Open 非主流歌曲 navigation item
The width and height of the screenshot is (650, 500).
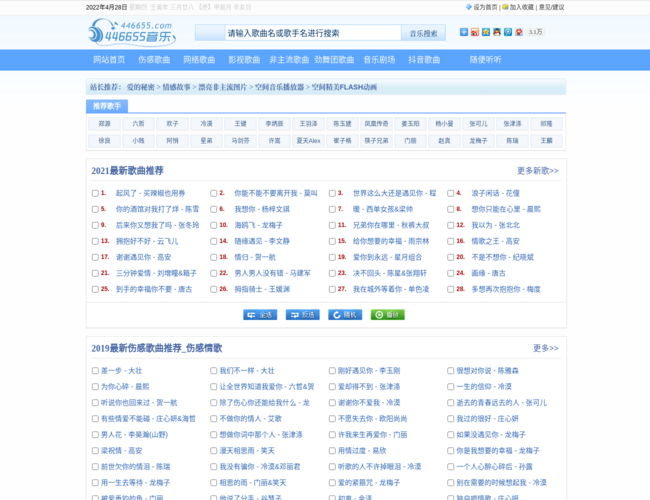[289, 60]
